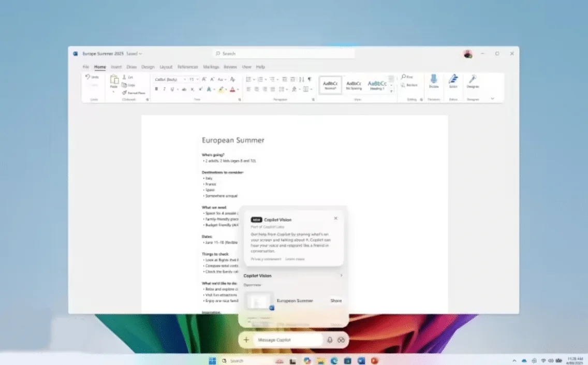Switch to the Layout tab
This screenshot has height=365, width=588.
166,67
